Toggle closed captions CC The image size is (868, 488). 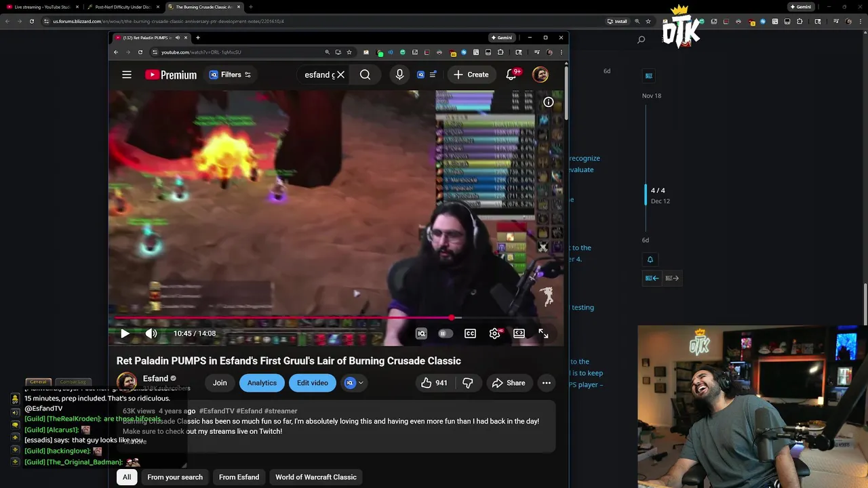coord(470,333)
